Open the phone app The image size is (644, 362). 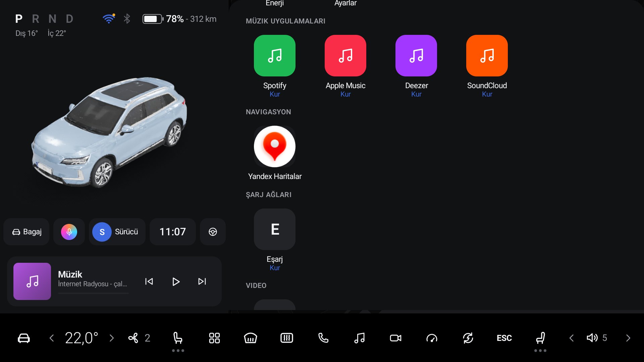click(x=323, y=338)
